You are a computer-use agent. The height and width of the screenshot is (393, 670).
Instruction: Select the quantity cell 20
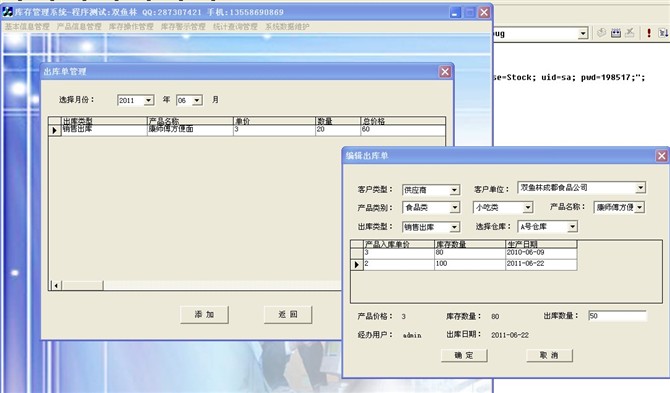(x=338, y=130)
